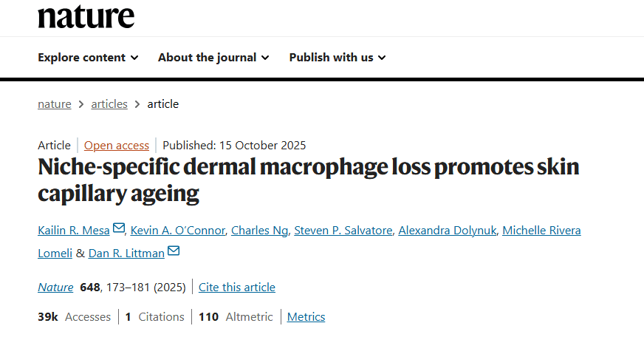Click the chevron arrow after the articles breadcrumb
The image size is (644, 340).
point(137,104)
